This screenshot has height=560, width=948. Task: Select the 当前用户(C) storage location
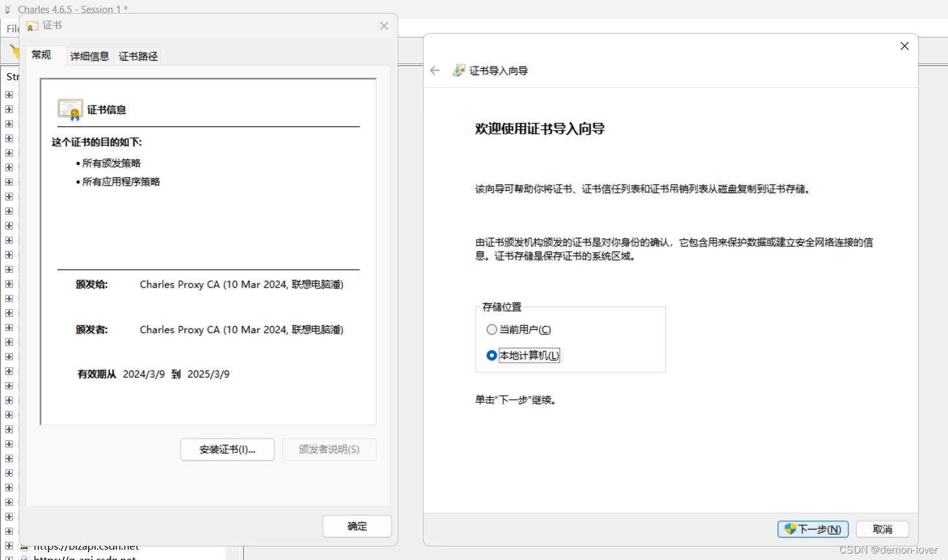coord(519,330)
